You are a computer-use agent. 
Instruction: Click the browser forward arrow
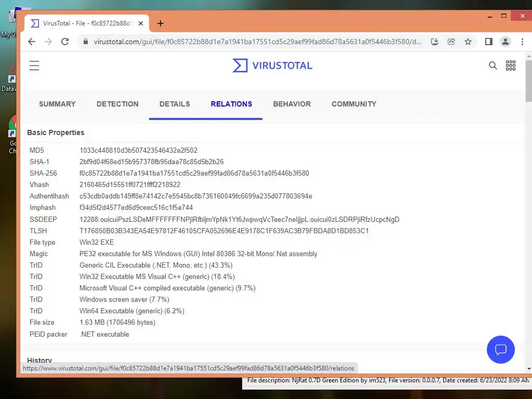(48, 42)
